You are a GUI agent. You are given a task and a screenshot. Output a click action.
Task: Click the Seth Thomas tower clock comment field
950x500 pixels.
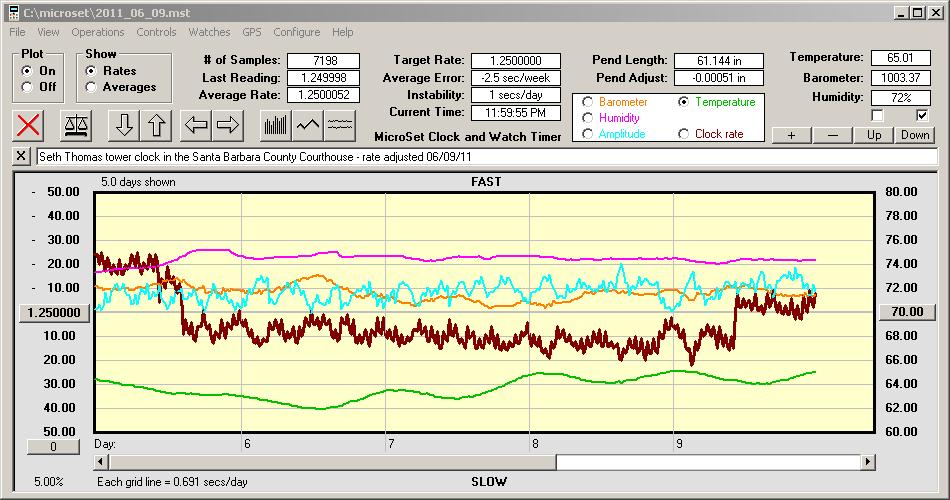point(487,156)
